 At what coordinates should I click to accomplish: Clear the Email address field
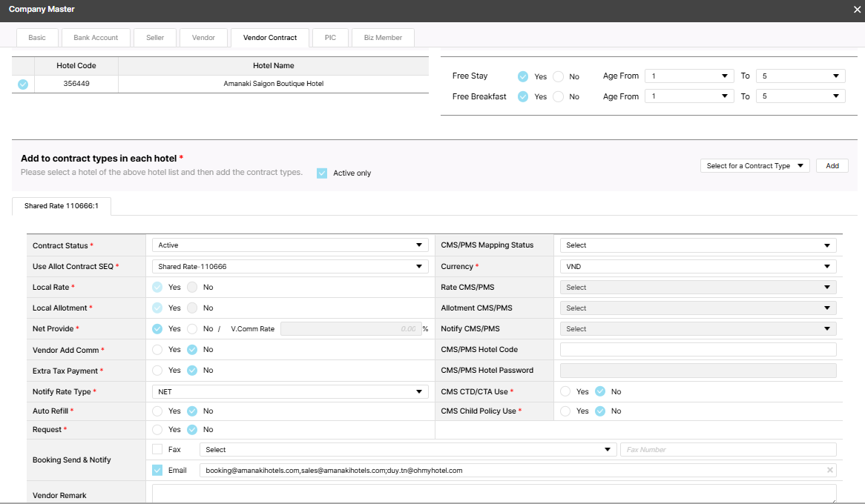(829, 470)
